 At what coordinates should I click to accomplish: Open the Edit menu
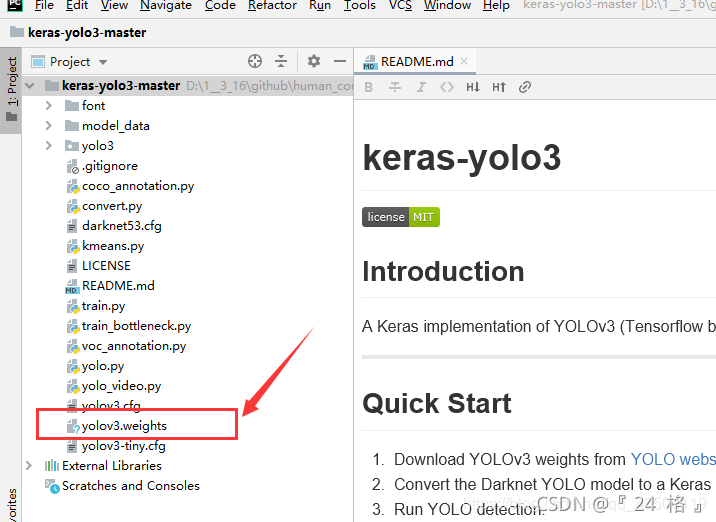coord(77,5)
